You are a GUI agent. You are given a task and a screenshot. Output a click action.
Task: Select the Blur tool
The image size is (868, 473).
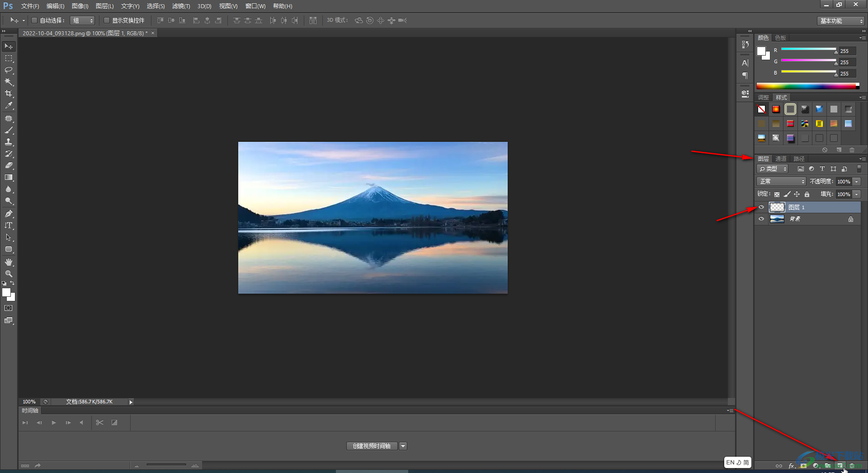coord(9,189)
